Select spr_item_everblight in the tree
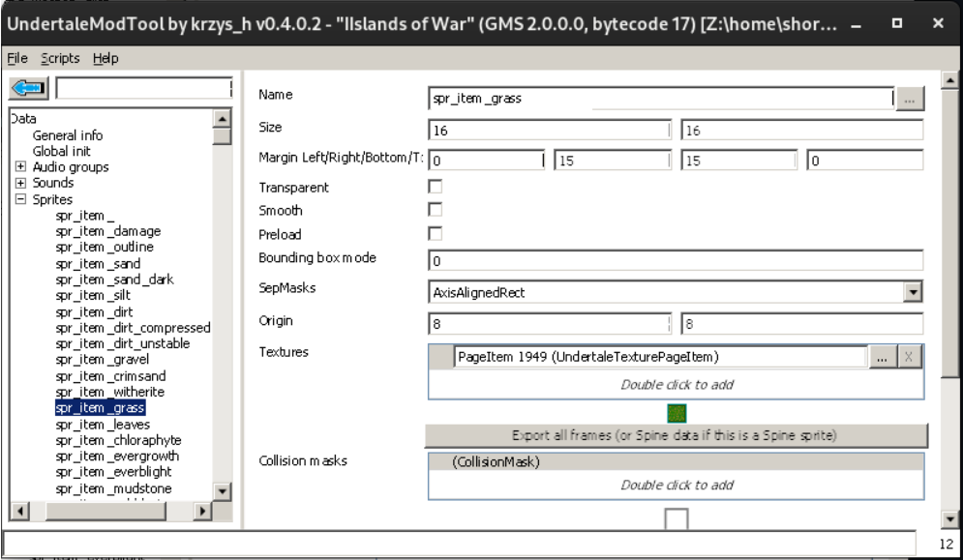The height and width of the screenshot is (560, 963). point(113,472)
